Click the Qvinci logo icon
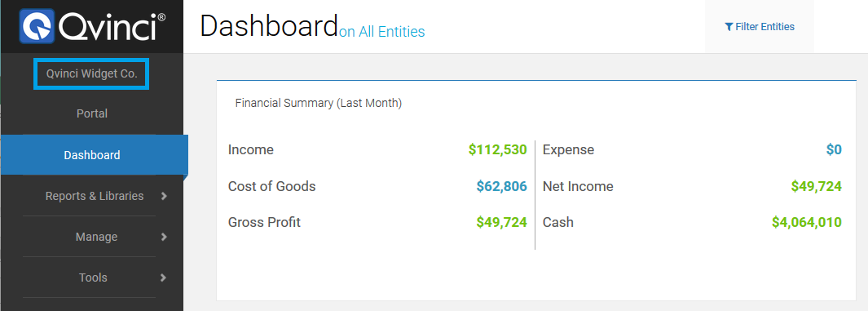The height and width of the screenshot is (311, 868). [37, 26]
